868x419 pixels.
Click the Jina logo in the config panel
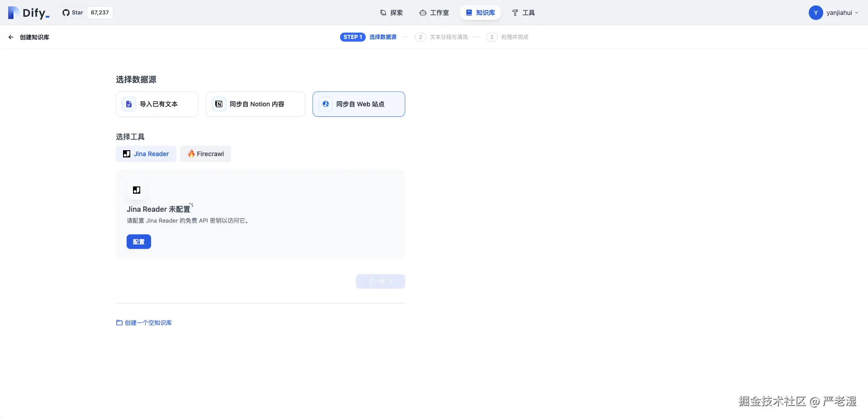pos(137,190)
